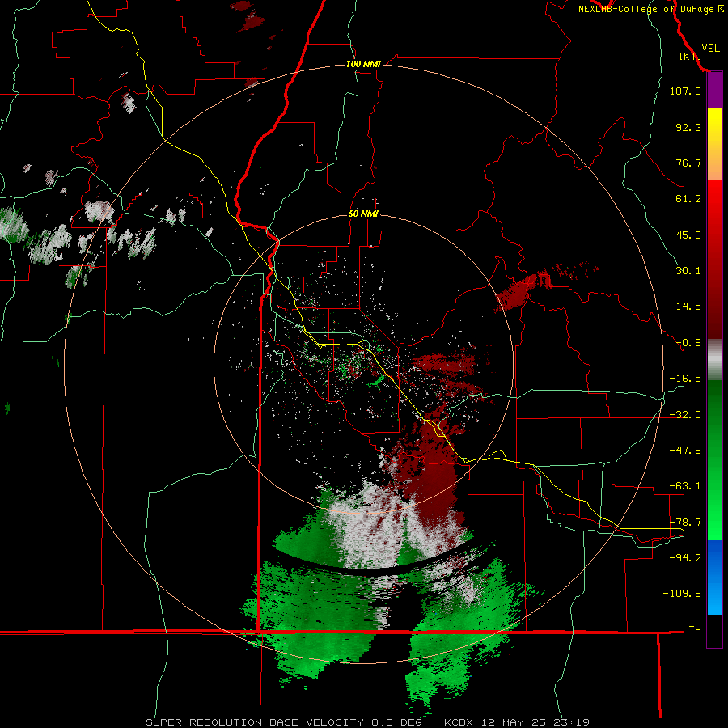Viewport: 728px width, 728px height.
Task: Click the -94.2 velocity scale value
Action: click(685, 558)
